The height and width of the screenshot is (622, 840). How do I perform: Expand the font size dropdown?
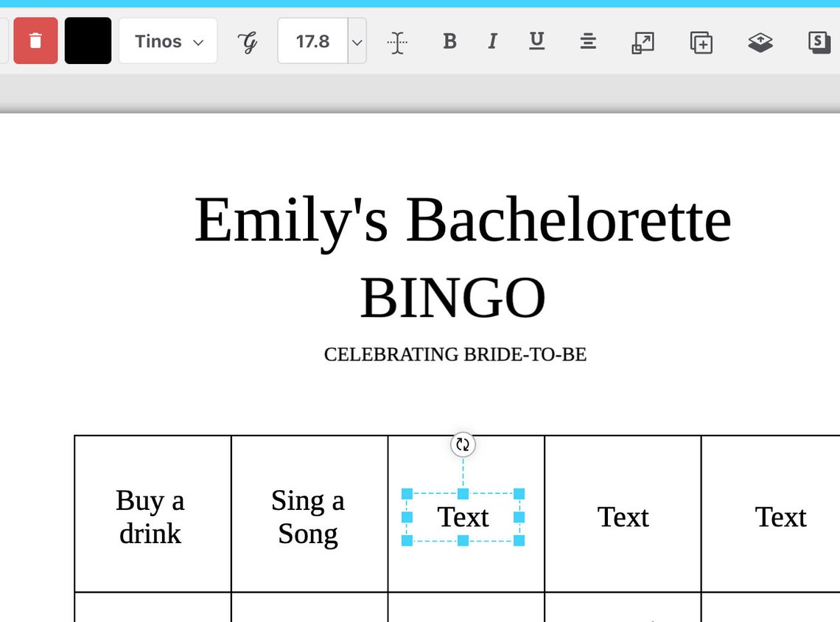coord(357,41)
